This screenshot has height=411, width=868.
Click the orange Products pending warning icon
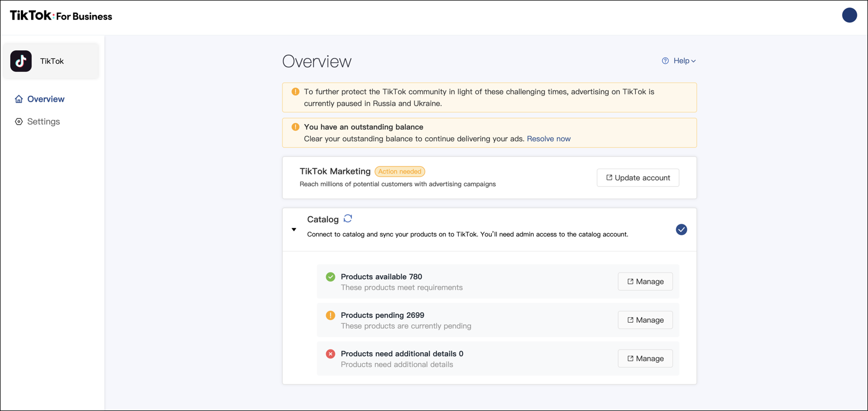point(331,315)
